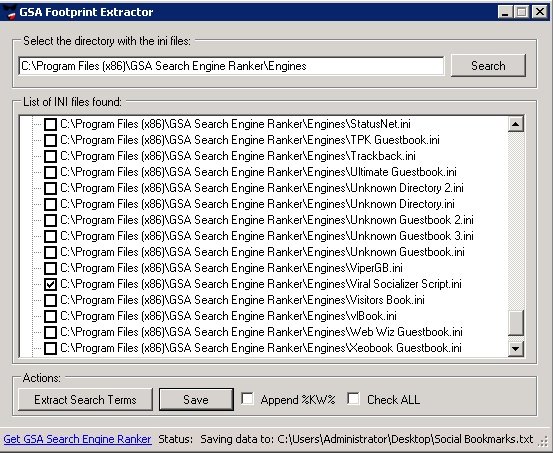Click the INI list scrollbar thumb
The width and height of the screenshot is (553, 453).
tap(516, 322)
